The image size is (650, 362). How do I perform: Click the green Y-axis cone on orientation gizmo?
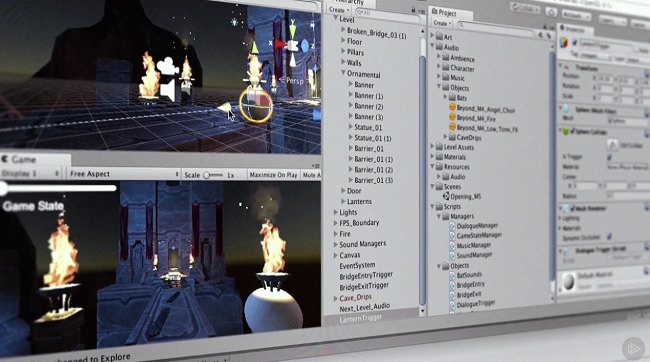[293, 29]
